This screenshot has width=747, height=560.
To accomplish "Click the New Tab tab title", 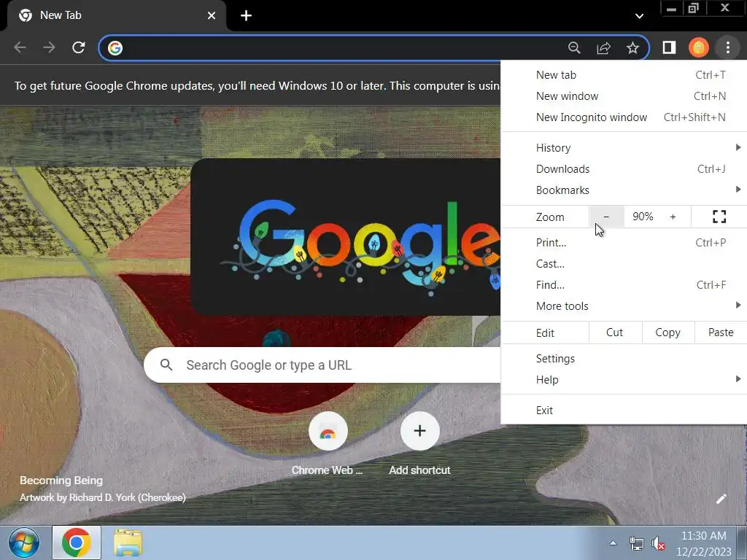I will pyautogui.click(x=61, y=15).
